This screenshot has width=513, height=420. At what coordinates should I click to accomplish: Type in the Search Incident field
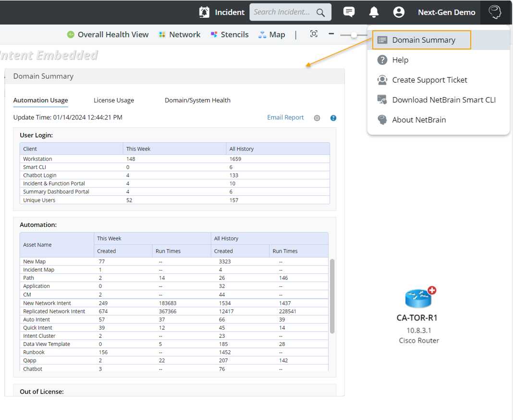(x=282, y=12)
